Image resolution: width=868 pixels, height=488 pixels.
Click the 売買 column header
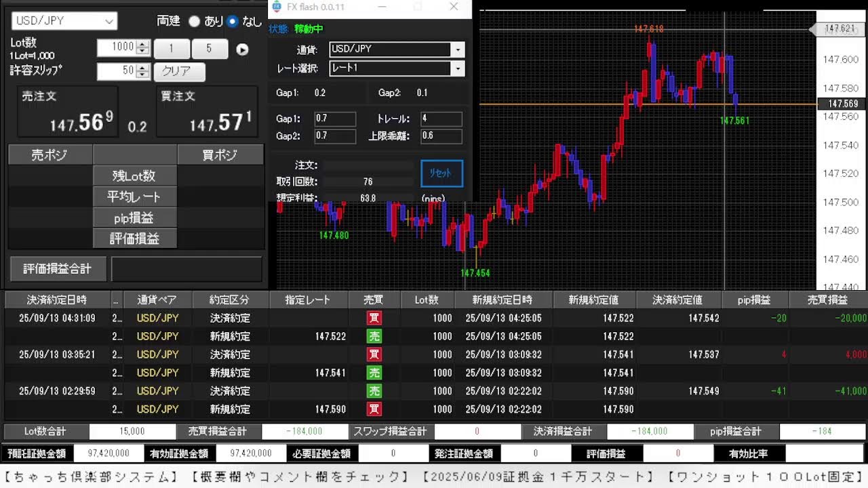click(x=374, y=300)
